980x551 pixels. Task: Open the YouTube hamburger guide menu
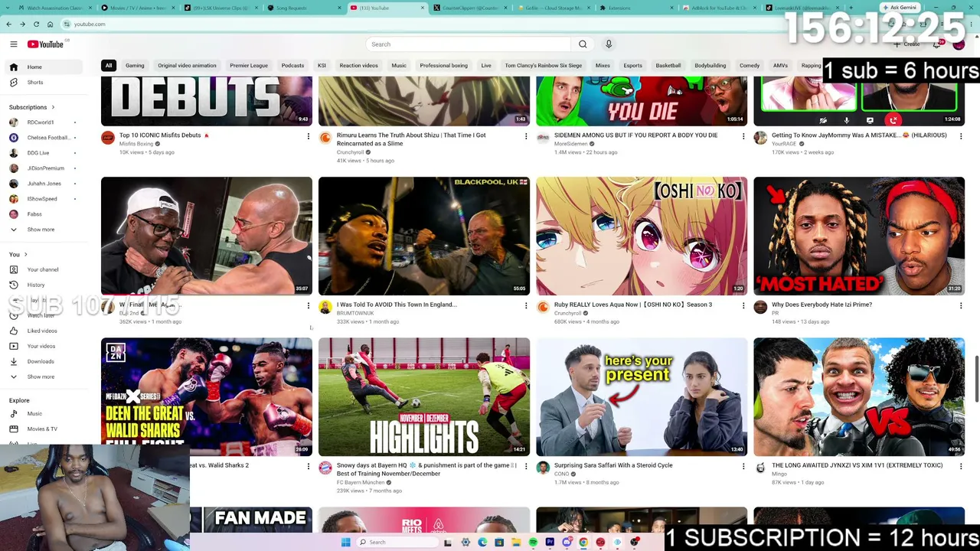tap(13, 44)
